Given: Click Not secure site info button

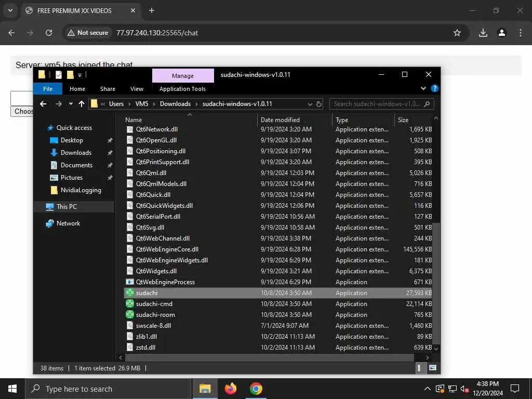Looking at the screenshot, I should [88, 33].
